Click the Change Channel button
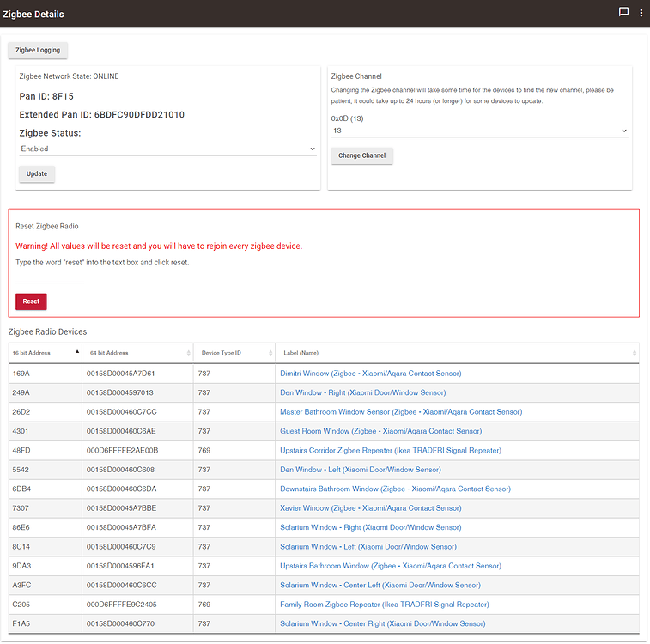The height and width of the screenshot is (644, 650). tap(361, 155)
